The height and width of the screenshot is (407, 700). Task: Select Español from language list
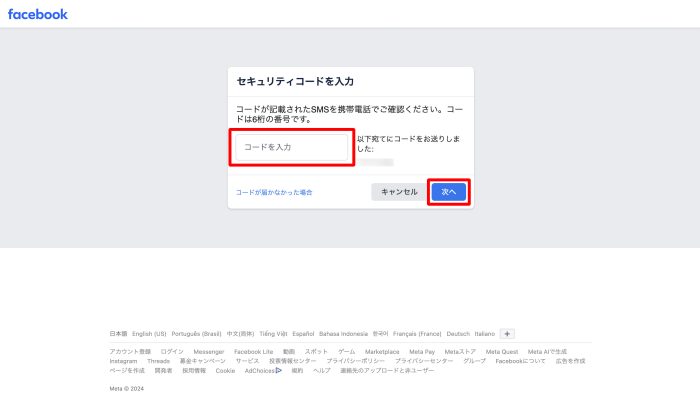coord(303,334)
